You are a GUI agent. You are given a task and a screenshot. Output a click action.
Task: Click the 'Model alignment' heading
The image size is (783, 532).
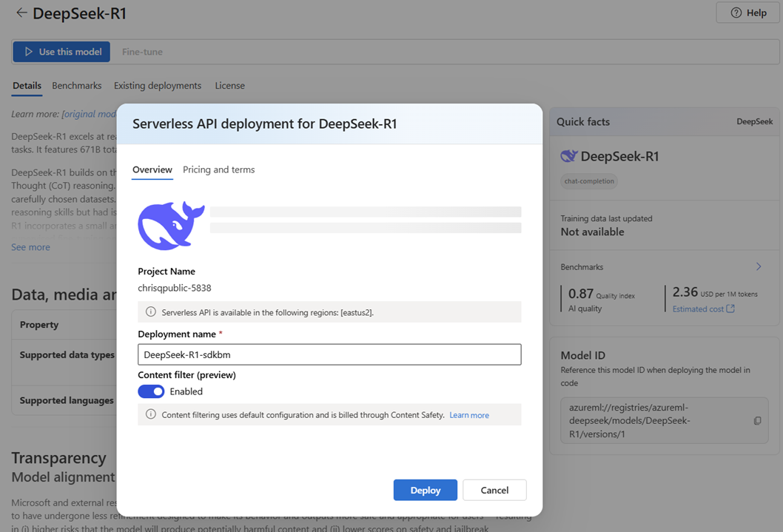click(x=63, y=477)
